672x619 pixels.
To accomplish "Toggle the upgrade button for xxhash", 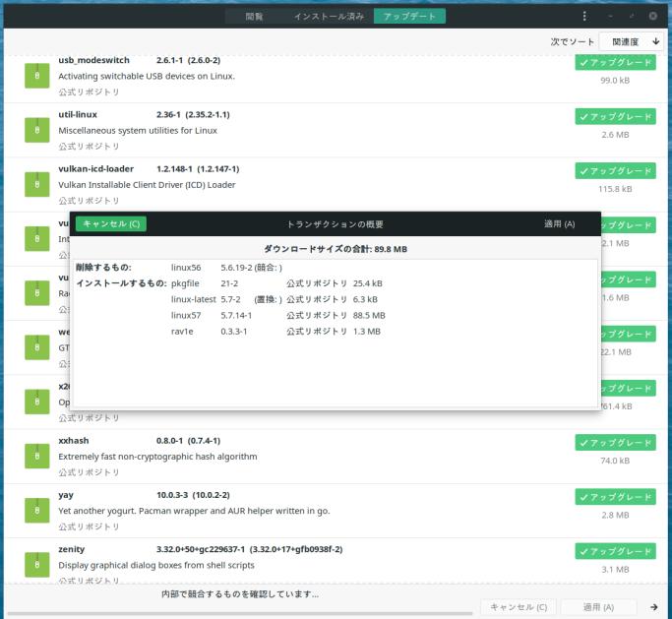I will point(615,443).
